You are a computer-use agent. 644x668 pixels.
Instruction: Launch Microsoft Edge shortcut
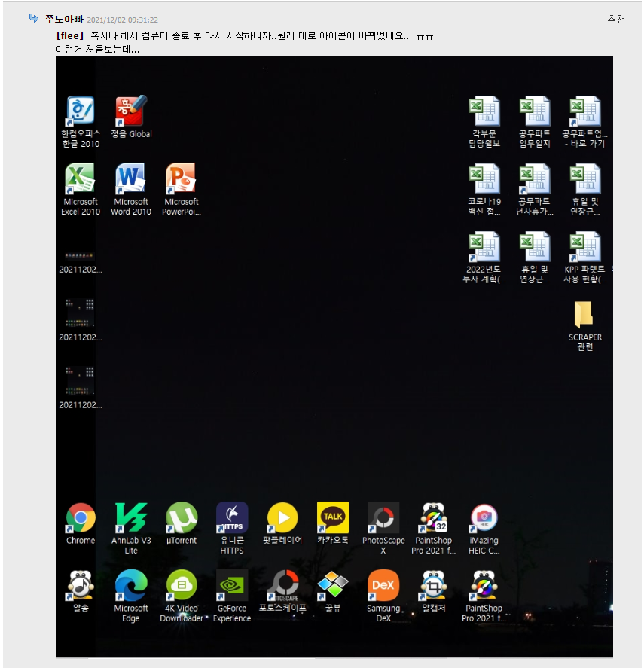pos(131,596)
